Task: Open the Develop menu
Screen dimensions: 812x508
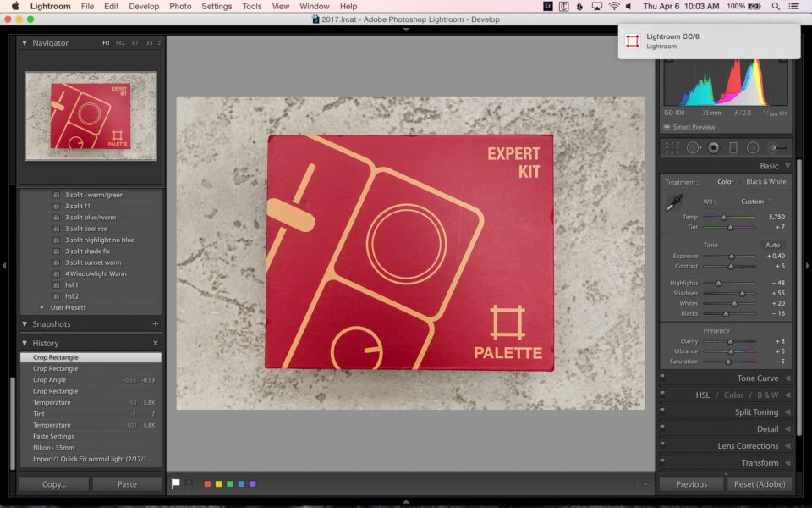Action: pyautogui.click(x=144, y=6)
